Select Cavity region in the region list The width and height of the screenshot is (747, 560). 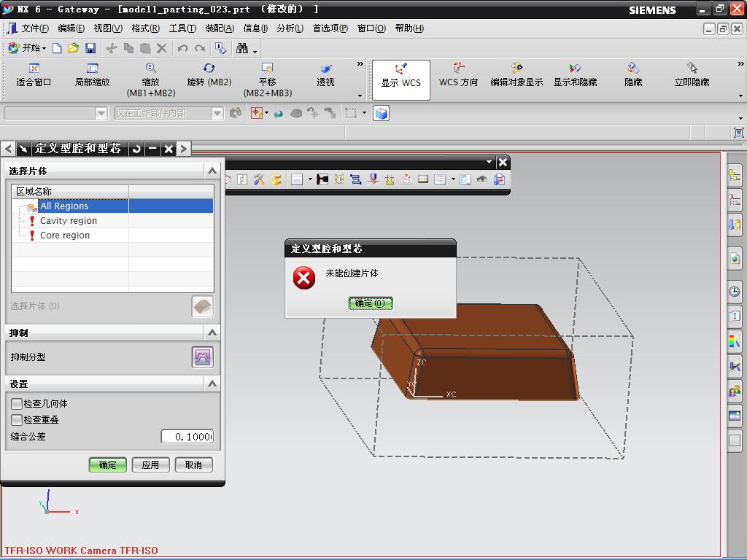point(69,221)
